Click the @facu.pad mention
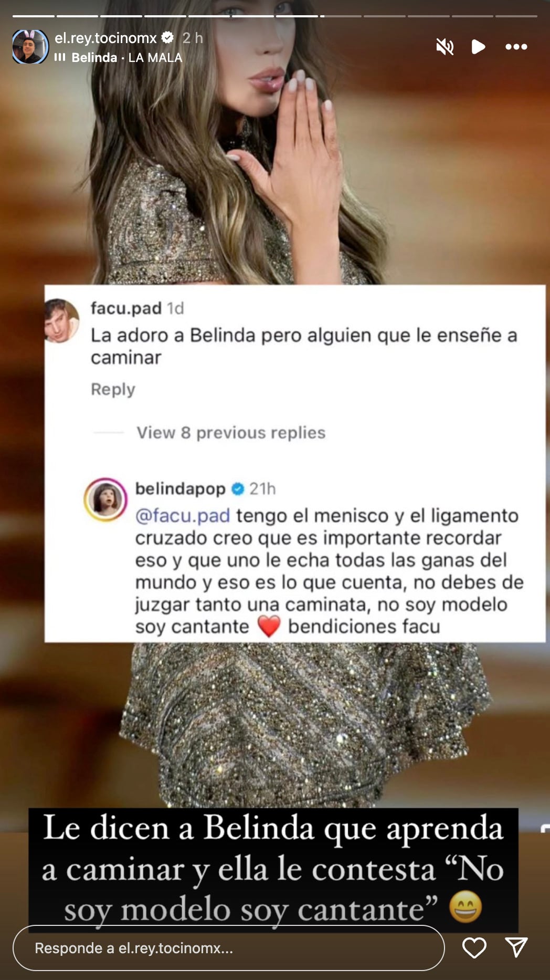 pos(183,516)
